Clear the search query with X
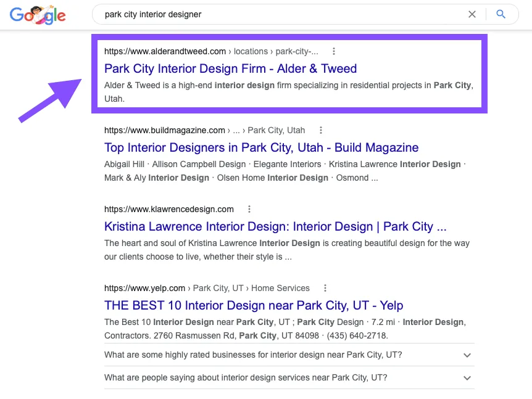Viewport: 532px width, 399px height. click(x=472, y=14)
